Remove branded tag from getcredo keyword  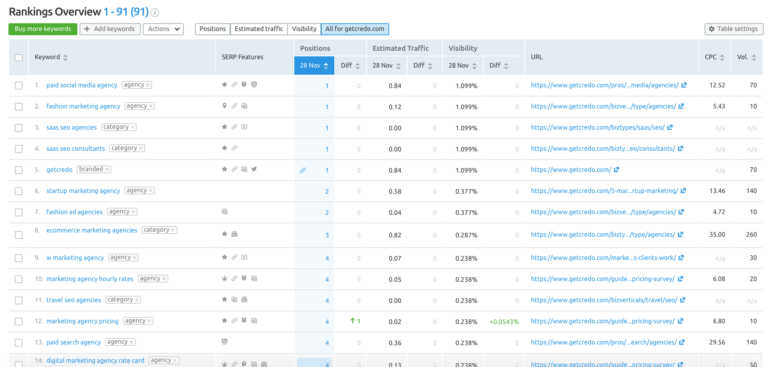[107, 169]
